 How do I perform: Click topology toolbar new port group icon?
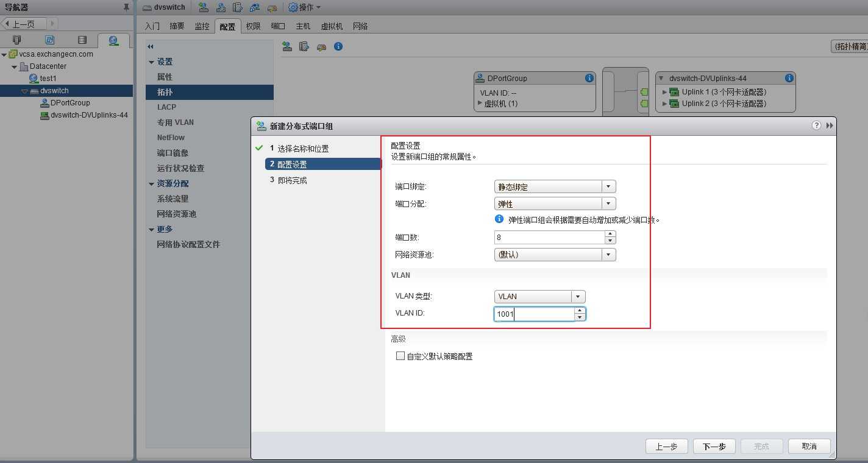click(286, 46)
